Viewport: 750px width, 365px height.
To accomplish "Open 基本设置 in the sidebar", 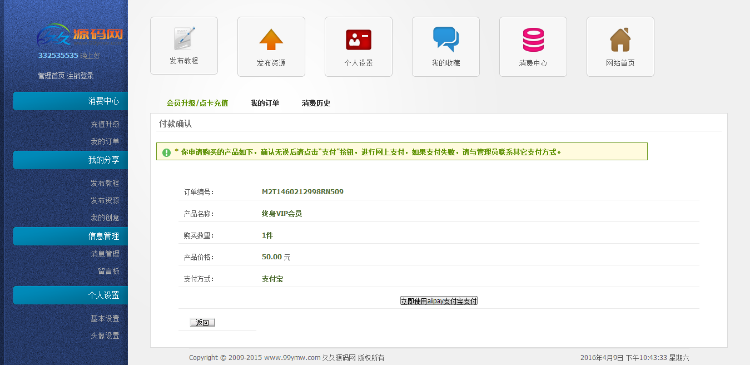I will [105, 319].
